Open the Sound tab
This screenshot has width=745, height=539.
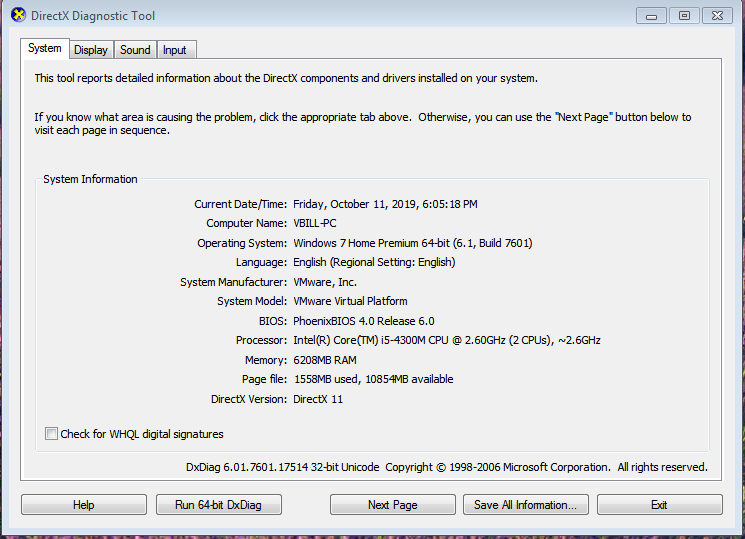pos(135,50)
